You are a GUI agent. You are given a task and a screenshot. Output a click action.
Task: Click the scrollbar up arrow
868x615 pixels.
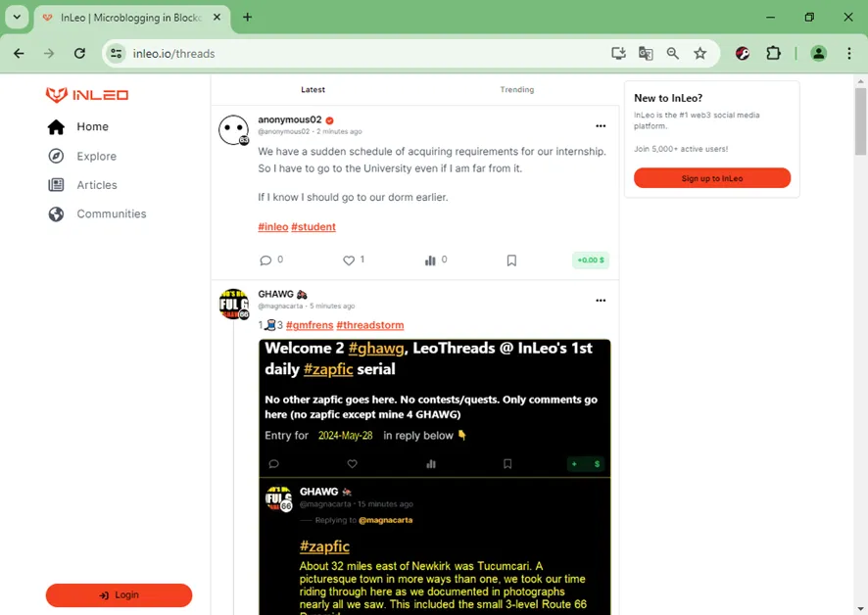click(860, 81)
